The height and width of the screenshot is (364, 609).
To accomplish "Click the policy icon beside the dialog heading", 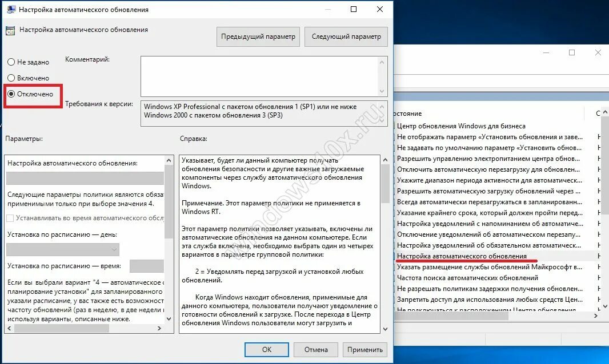I will (x=10, y=30).
